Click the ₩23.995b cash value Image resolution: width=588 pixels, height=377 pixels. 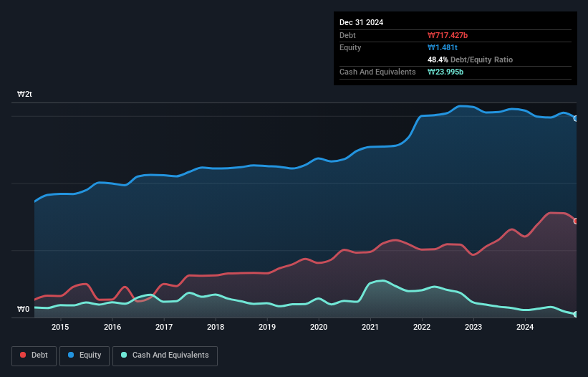[445, 72]
